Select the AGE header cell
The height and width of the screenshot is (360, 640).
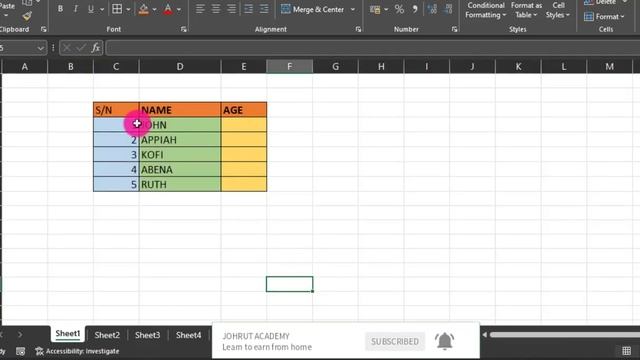click(x=244, y=110)
